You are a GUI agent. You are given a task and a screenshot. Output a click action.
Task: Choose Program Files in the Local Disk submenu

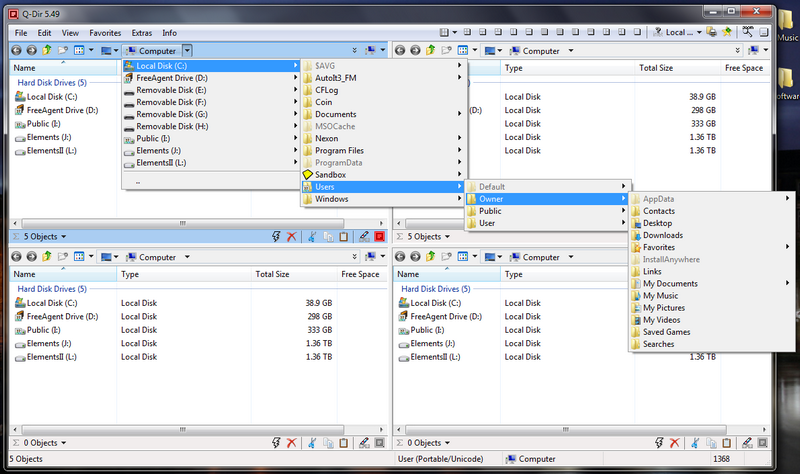338,150
